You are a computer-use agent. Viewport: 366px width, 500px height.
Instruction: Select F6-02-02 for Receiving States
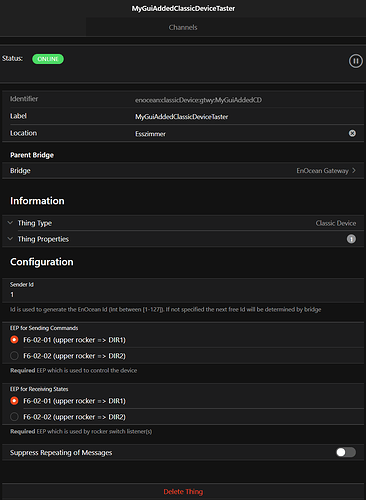click(x=14, y=417)
